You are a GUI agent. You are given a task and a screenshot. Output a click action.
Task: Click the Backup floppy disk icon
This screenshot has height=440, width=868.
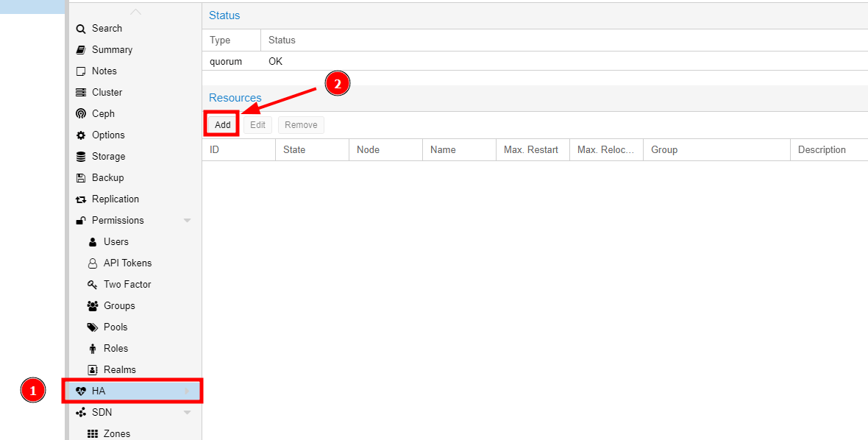[x=81, y=178]
